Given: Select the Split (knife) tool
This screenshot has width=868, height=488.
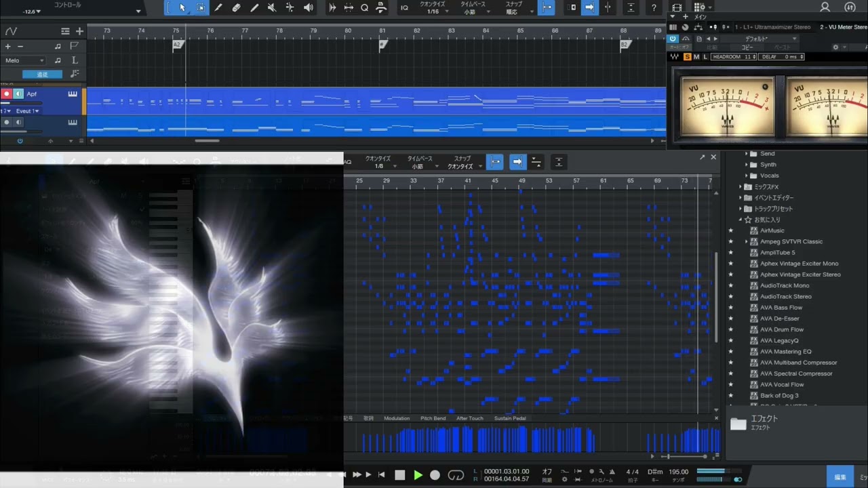Looking at the screenshot, I should 218,7.
